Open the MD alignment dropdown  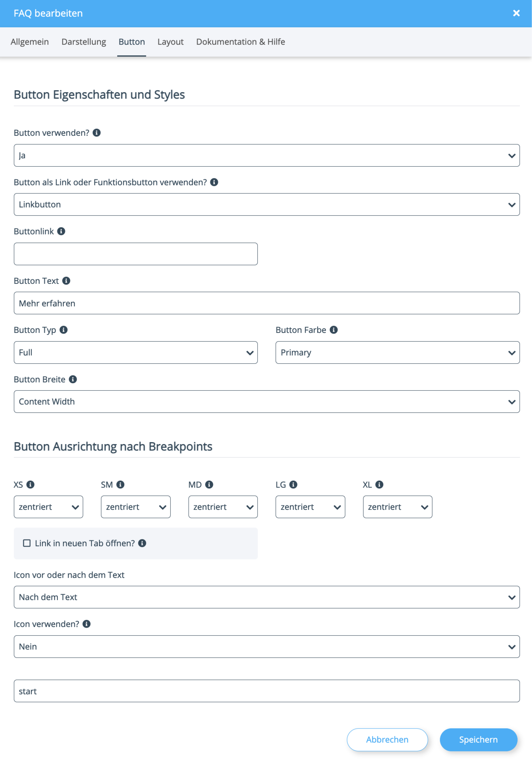tap(223, 507)
